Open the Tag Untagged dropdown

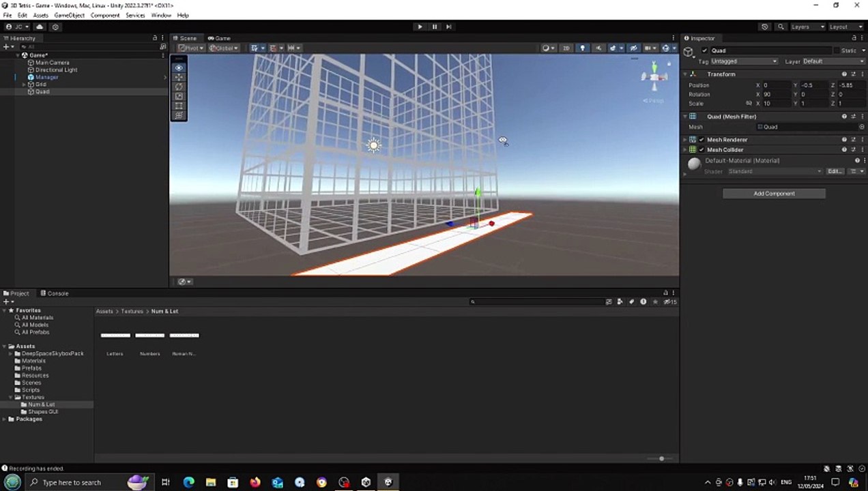tap(744, 61)
